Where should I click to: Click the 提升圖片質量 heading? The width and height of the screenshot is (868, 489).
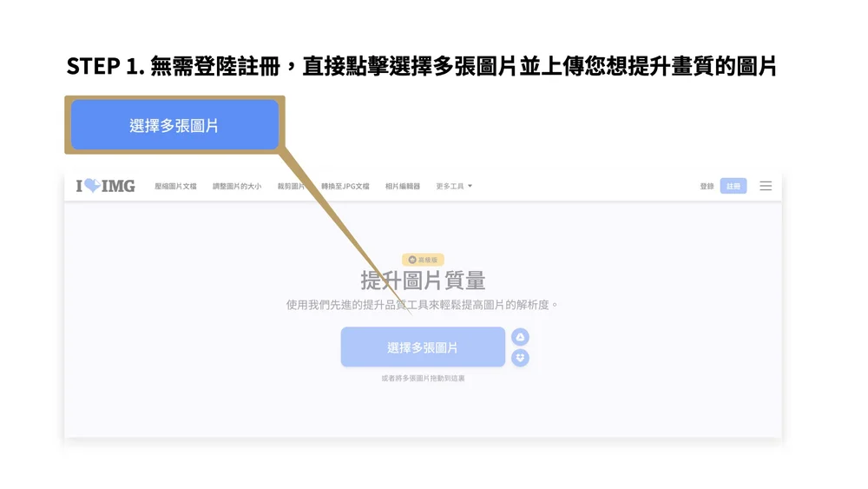point(423,281)
